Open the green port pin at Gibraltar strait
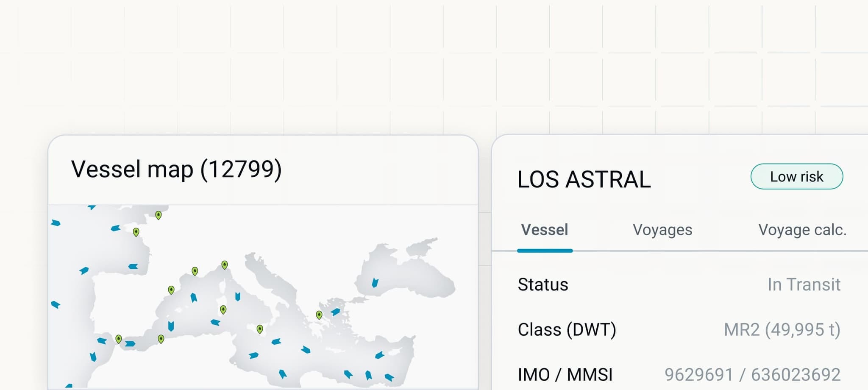The height and width of the screenshot is (390, 868). coord(119,339)
